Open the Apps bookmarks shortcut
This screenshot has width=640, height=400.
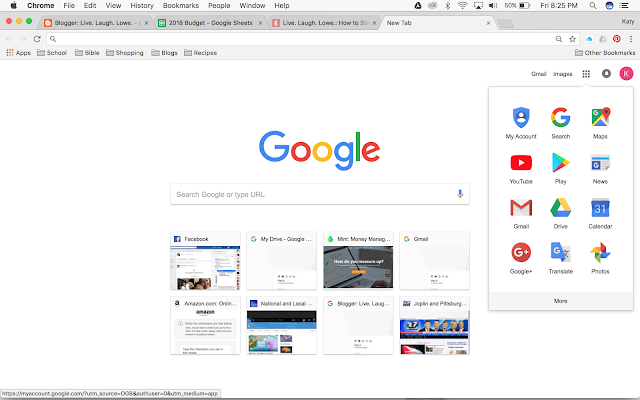[18, 53]
